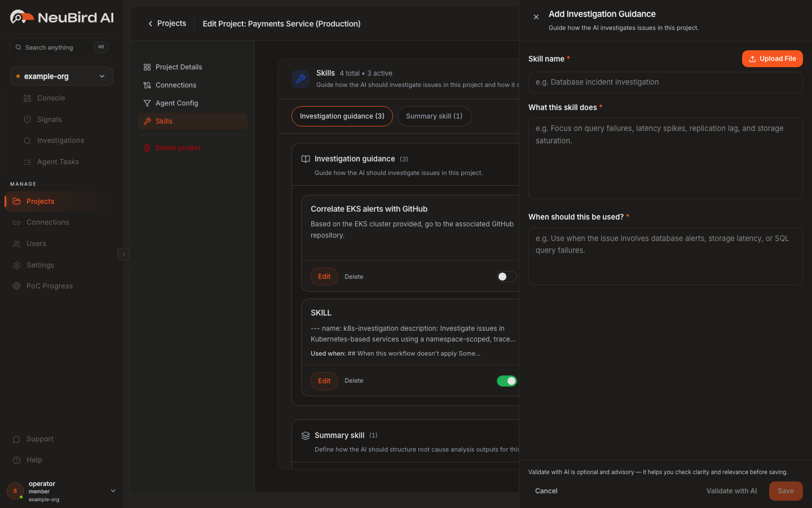Screen dimensions: 812x508
Task: Delete the SKILL guidance card
Action: [x=354, y=380]
